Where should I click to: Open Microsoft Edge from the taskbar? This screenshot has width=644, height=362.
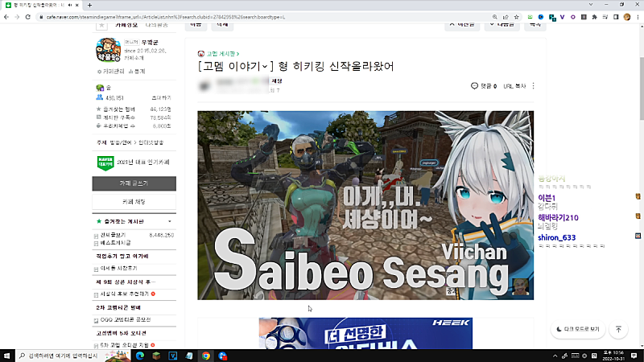tap(139, 356)
